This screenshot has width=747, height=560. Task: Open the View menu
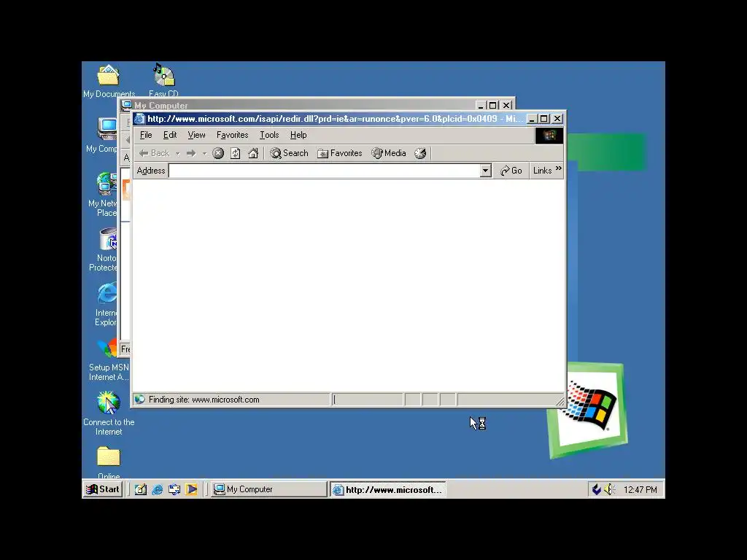(196, 135)
